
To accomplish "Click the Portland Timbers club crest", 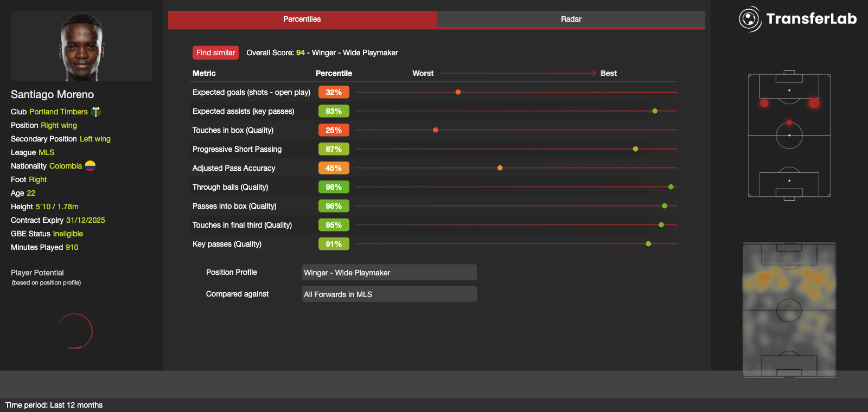I will coord(96,112).
